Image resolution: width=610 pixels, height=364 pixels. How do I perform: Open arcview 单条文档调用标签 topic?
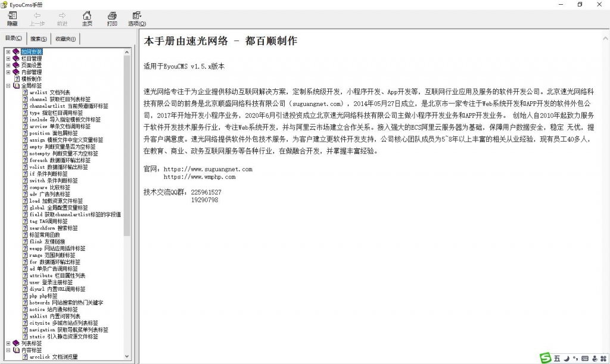[60, 126]
